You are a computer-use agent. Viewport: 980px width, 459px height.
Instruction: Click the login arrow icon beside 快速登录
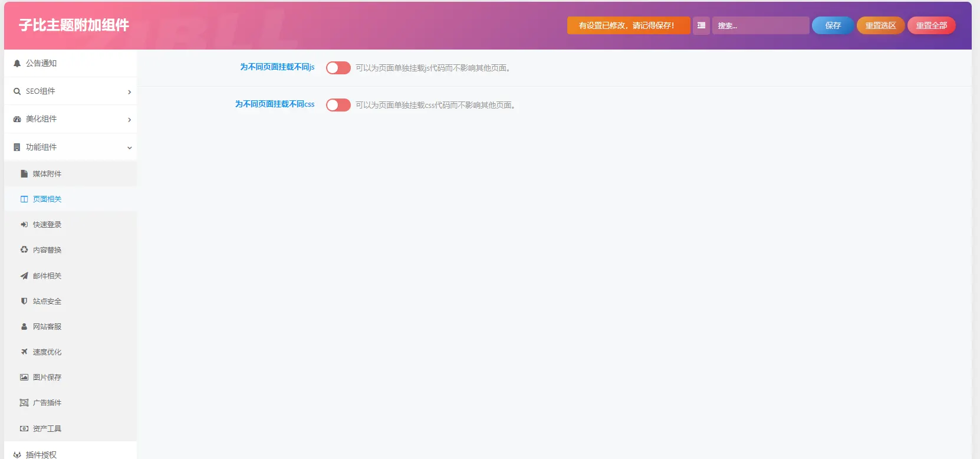[24, 225]
